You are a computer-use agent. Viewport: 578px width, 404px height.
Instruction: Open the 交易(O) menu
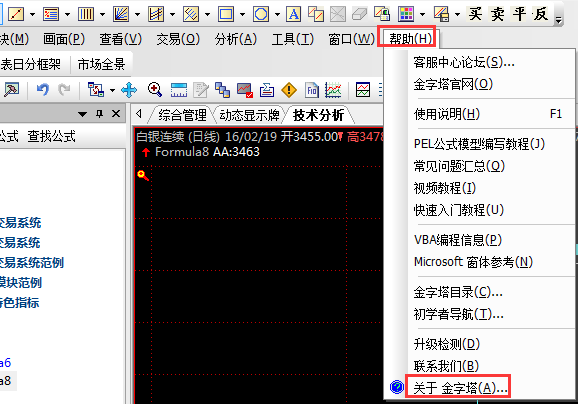click(178, 39)
